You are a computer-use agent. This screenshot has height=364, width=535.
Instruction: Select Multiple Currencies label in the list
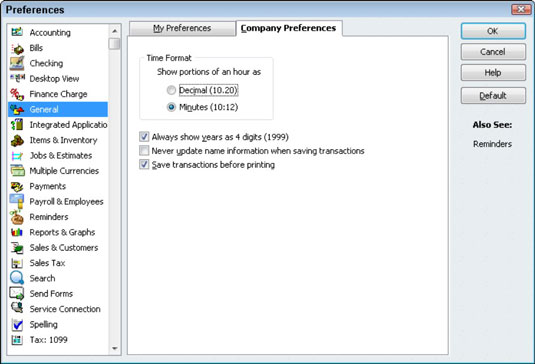coord(64,171)
